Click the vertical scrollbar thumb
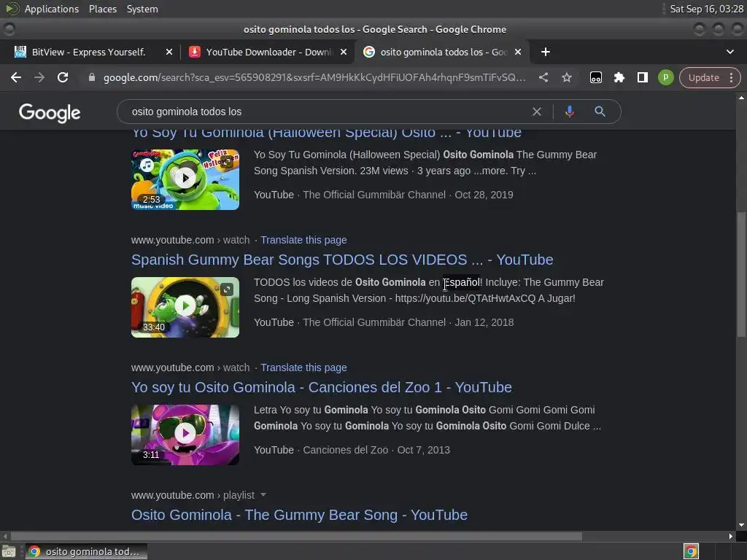This screenshot has width=747, height=560. tap(741, 274)
